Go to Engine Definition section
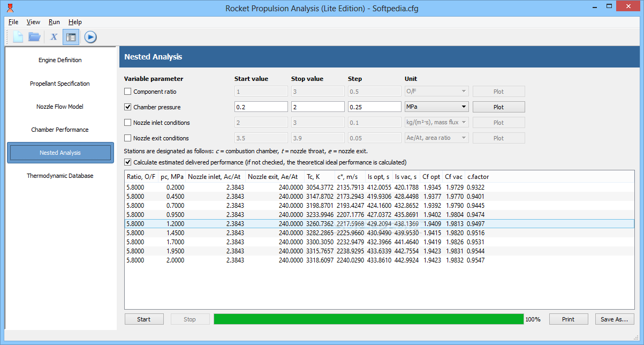The height and width of the screenshot is (345, 644). click(x=60, y=61)
